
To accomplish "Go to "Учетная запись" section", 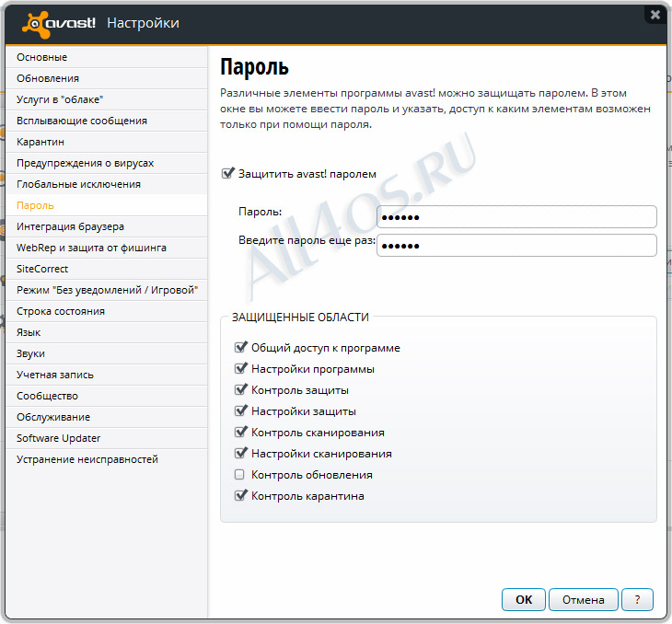I will tap(107, 375).
